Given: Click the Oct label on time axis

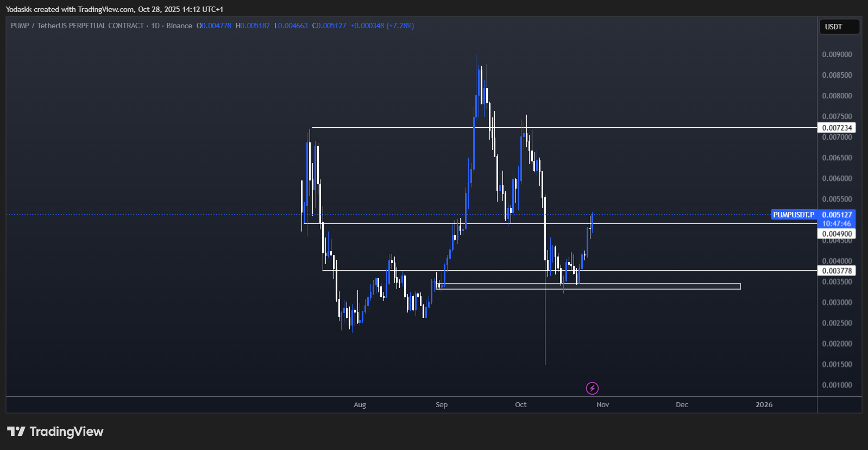Looking at the screenshot, I should pyautogui.click(x=521, y=404).
